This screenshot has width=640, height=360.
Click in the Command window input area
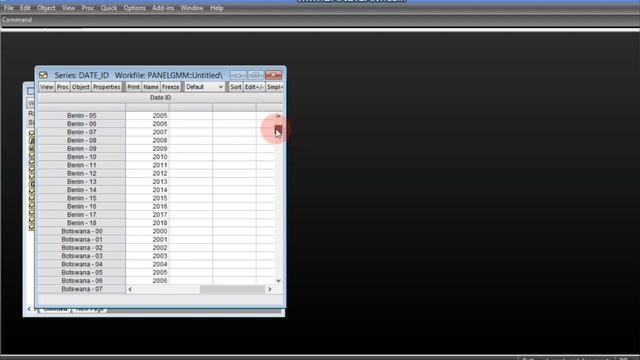(320, 29)
